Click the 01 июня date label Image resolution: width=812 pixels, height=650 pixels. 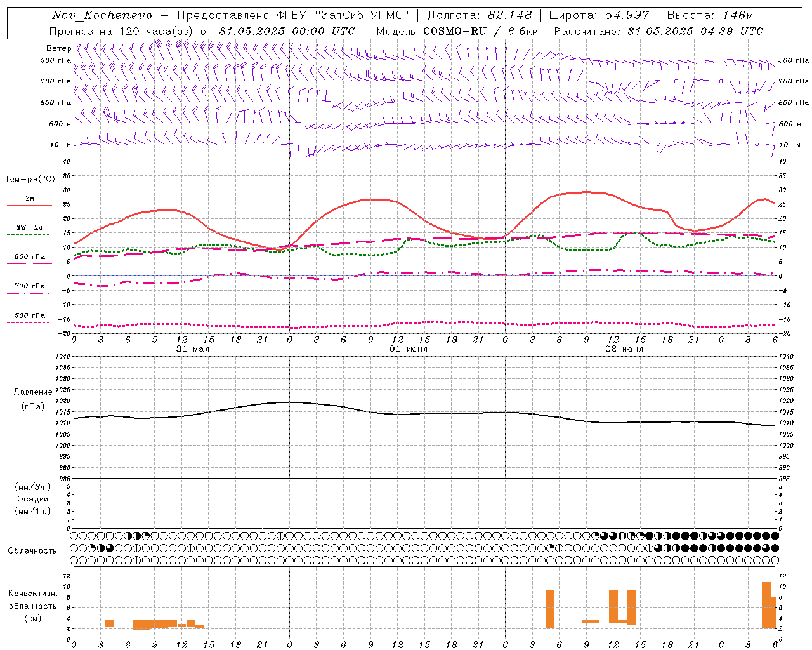tap(409, 349)
